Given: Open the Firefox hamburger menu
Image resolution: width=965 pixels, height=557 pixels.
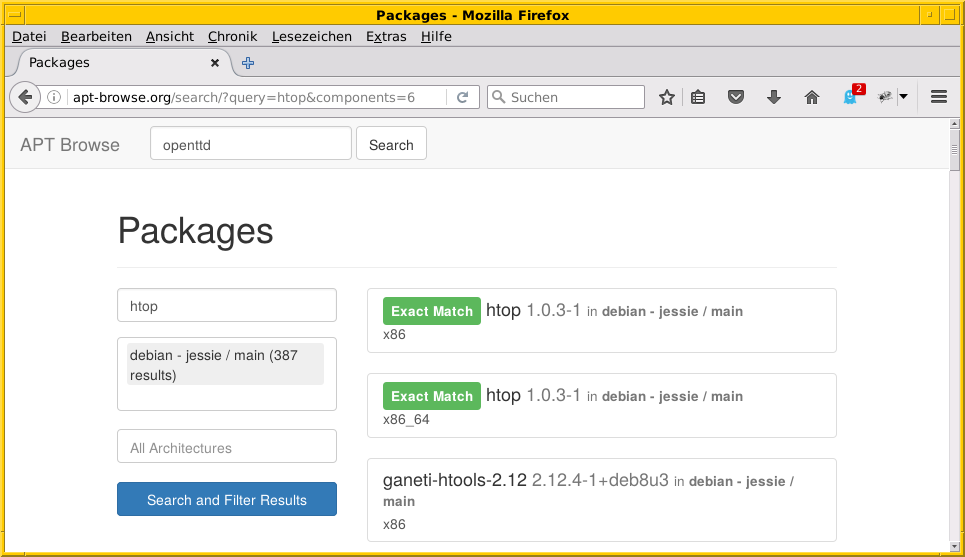Looking at the screenshot, I should pos(938,97).
